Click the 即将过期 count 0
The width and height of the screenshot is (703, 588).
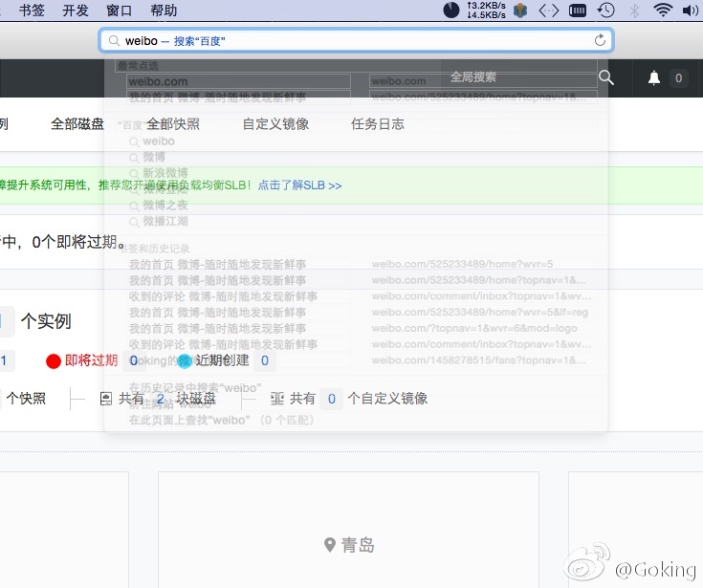[134, 360]
